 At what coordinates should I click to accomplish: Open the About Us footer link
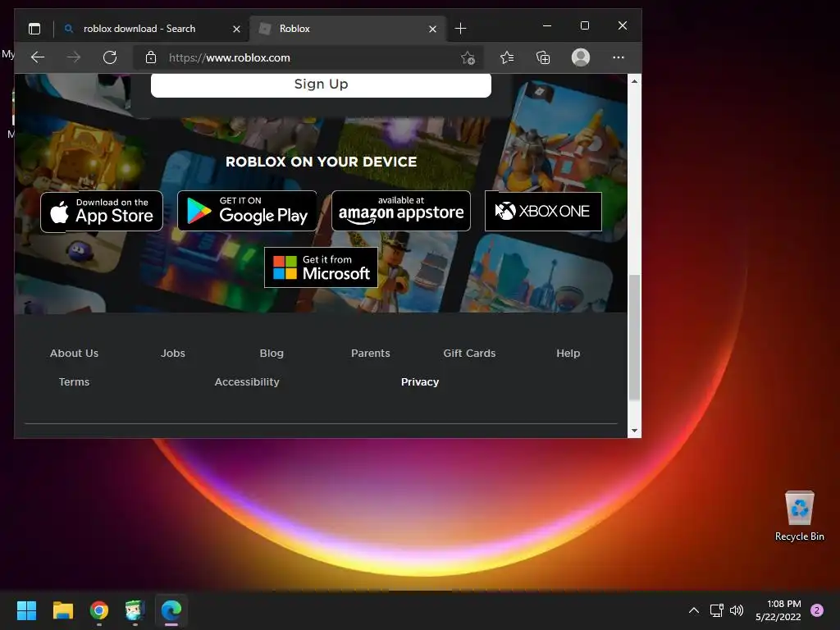point(74,353)
